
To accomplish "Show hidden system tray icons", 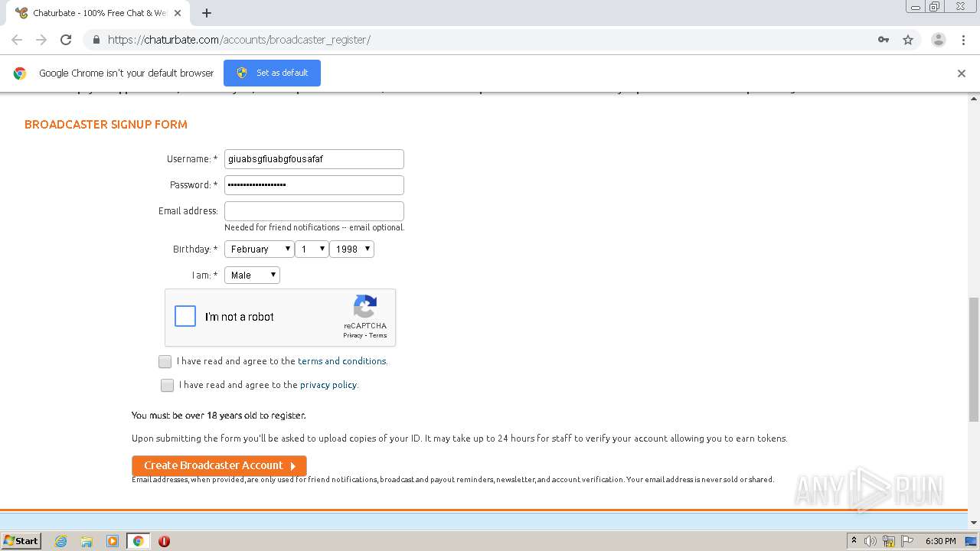I will 854,541.
